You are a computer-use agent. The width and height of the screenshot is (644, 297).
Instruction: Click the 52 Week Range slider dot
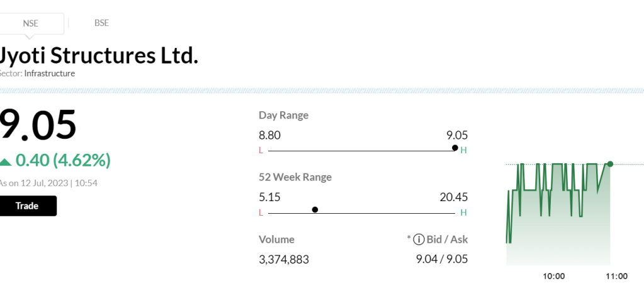pos(315,209)
